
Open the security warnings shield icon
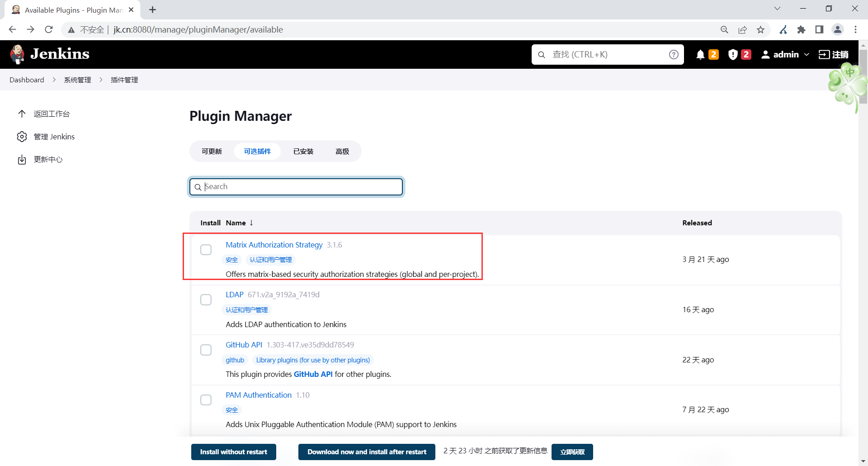tap(733, 55)
